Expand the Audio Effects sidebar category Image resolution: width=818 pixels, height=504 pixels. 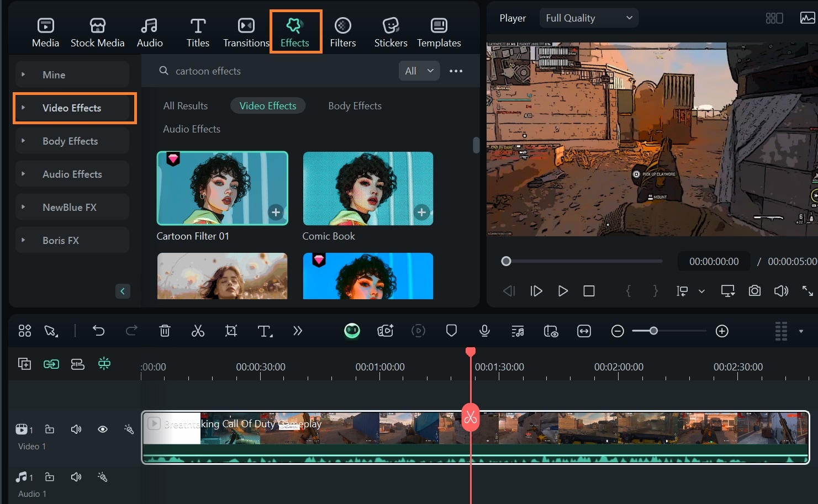(x=72, y=174)
